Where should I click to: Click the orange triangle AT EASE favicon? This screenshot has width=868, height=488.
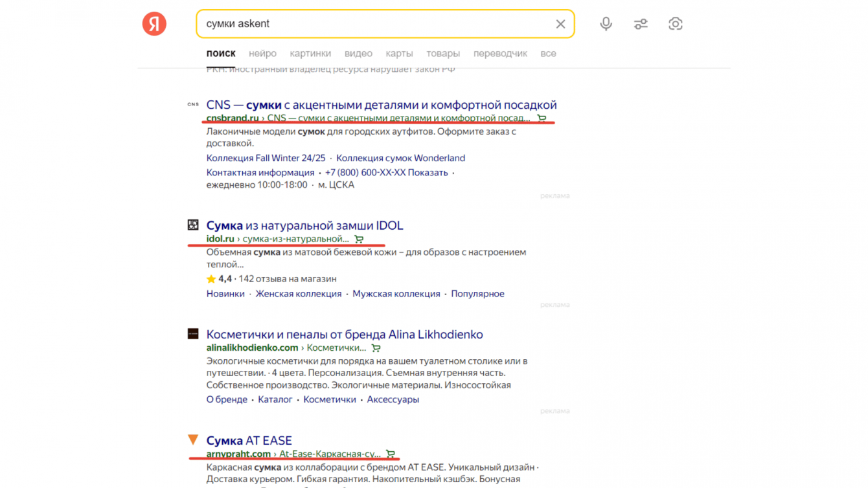pyautogui.click(x=193, y=439)
